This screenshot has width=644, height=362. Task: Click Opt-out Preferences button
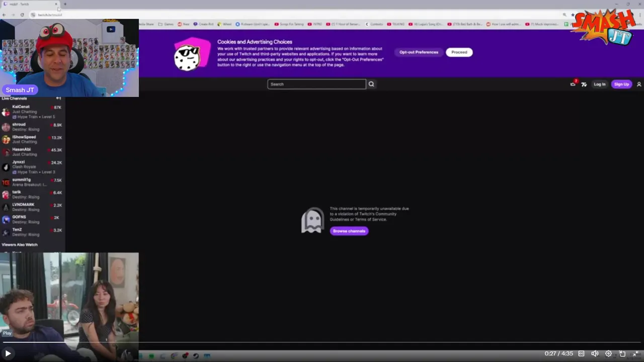(419, 52)
